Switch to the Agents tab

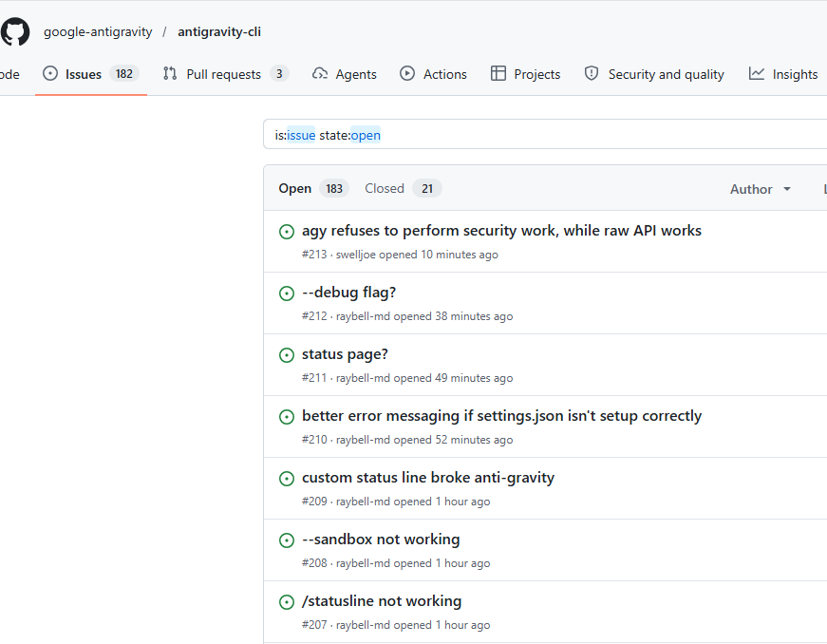(x=345, y=74)
